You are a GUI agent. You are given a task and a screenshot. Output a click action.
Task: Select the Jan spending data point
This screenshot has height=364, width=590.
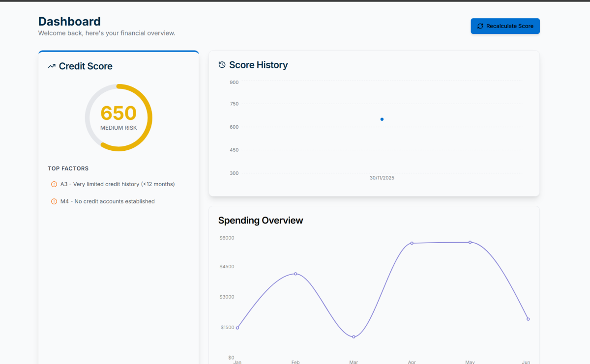[x=237, y=328]
